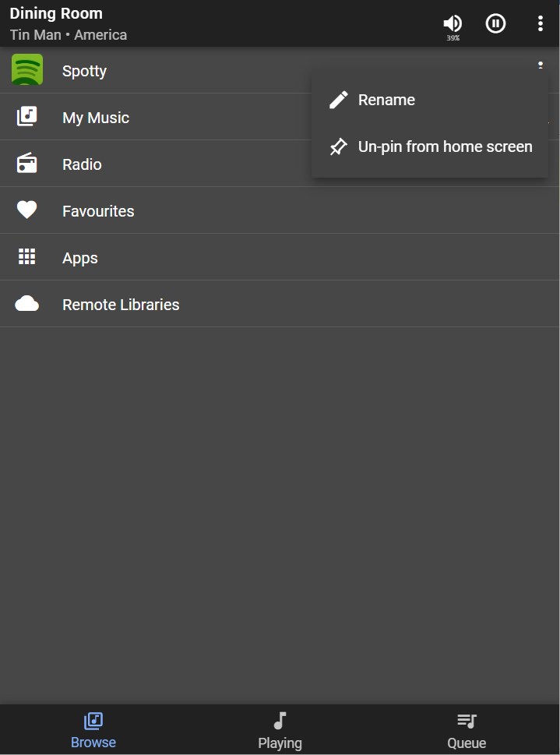The height and width of the screenshot is (755, 560).
Task: Open the volume control at 39%
Action: coord(453,24)
